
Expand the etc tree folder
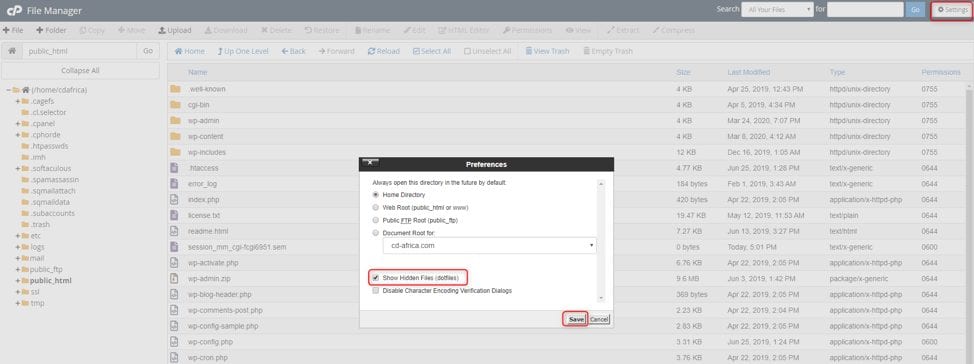[x=17, y=236]
